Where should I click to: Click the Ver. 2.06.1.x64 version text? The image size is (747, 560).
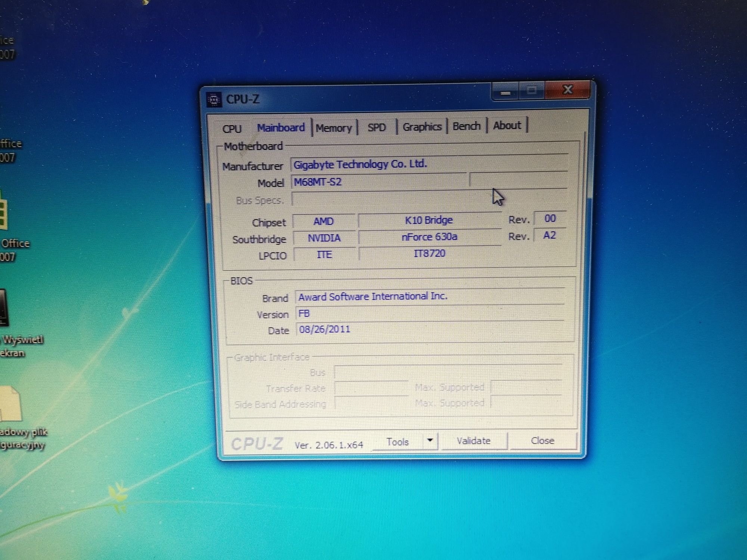(329, 445)
